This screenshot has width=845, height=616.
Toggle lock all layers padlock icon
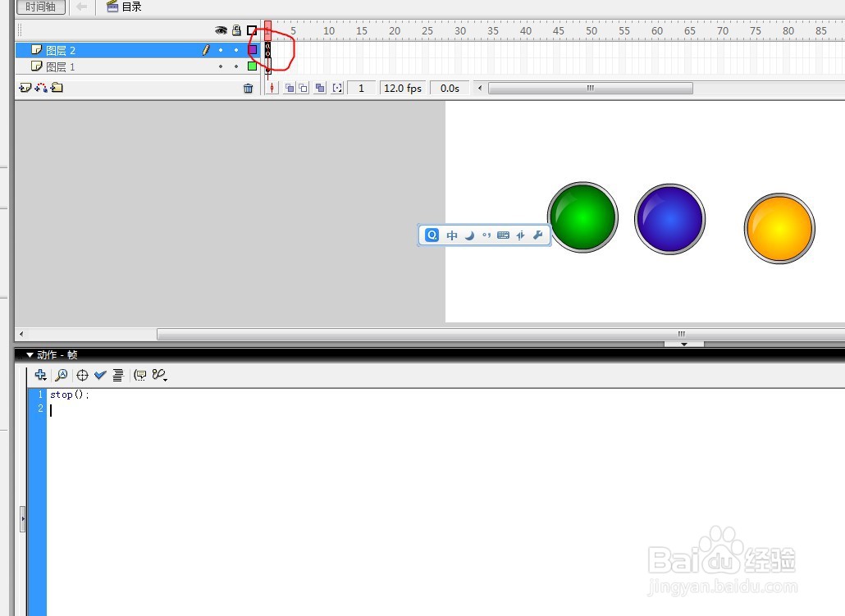(x=236, y=30)
